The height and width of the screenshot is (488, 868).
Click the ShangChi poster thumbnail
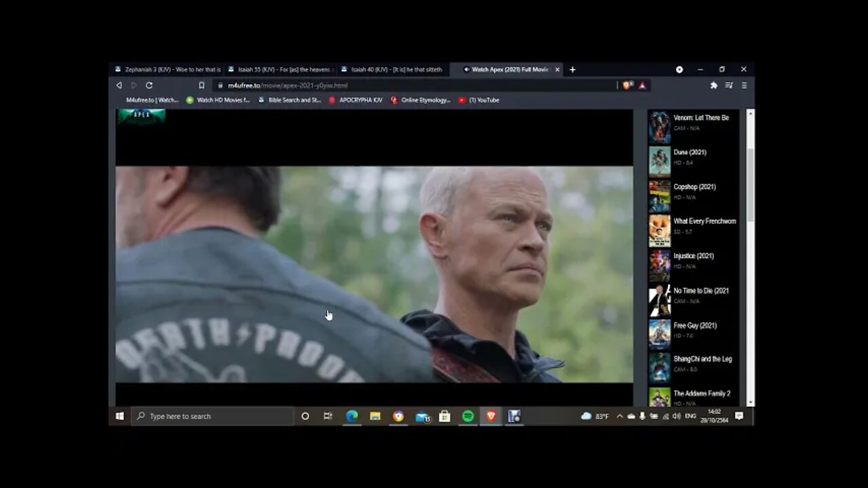[x=659, y=368]
